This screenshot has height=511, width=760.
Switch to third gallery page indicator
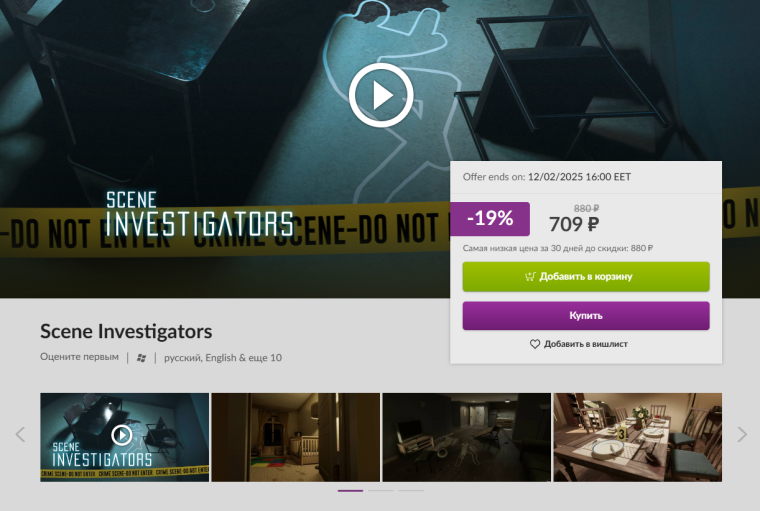pos(411,491)
